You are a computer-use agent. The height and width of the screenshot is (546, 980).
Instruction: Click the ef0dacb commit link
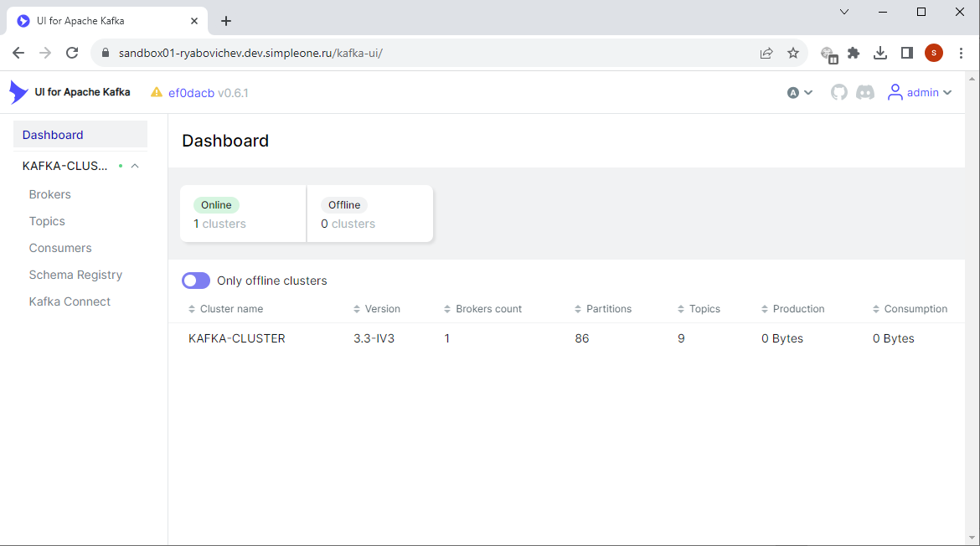191,93
